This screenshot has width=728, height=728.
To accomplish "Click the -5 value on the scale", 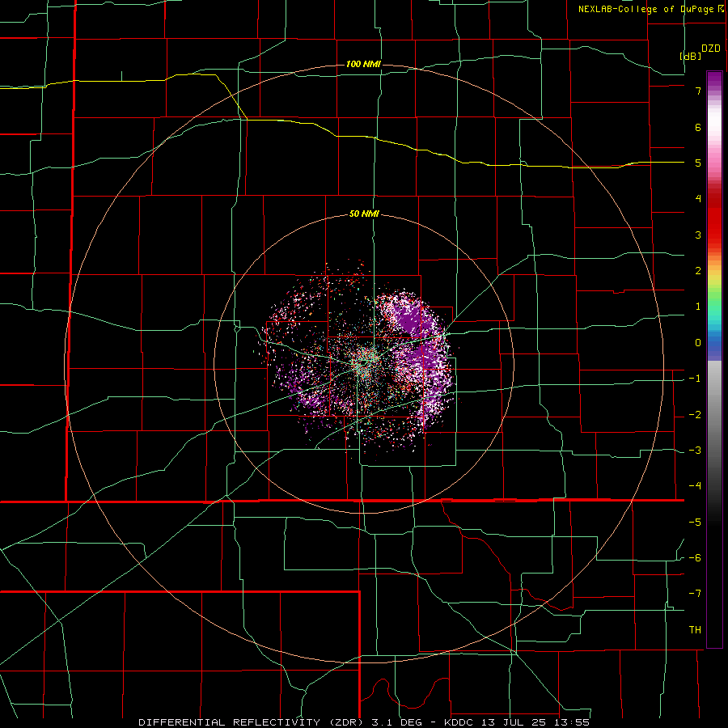I will pyautogui.click(x=695, y=523).
